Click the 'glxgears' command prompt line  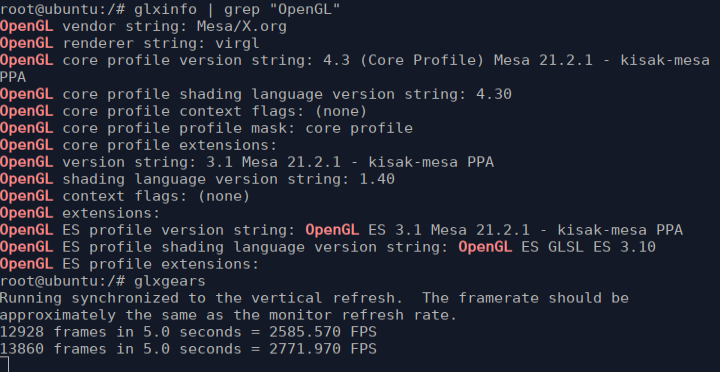coord(103,281)
